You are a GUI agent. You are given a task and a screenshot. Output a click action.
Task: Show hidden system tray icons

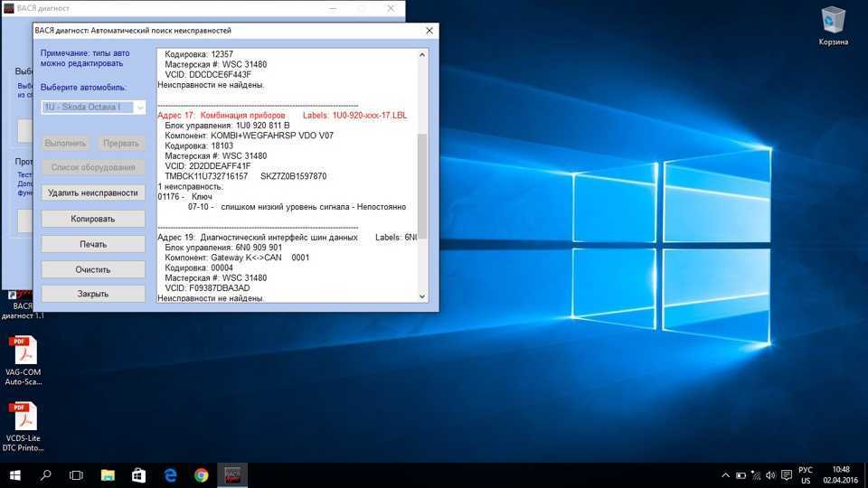tap(725, 474)
